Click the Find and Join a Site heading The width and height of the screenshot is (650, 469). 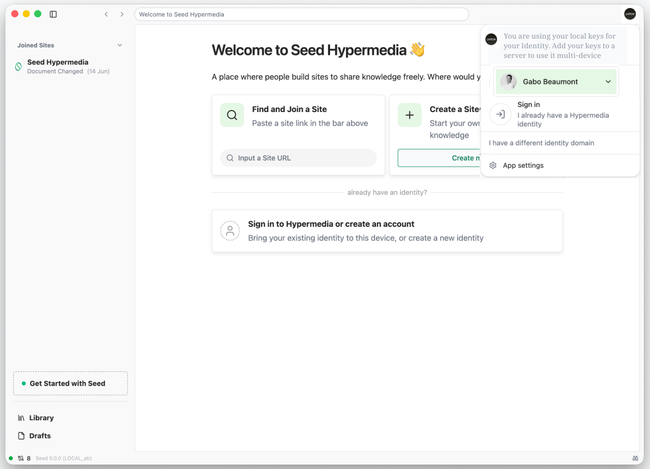[289, 109]
